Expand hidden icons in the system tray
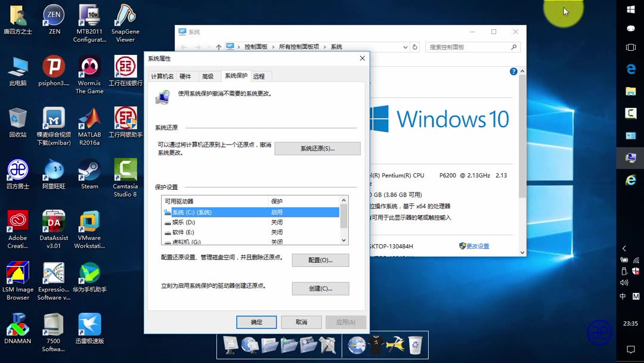Image resolution: width=644 pixels, height=363 pixels. tap(625, 247)
